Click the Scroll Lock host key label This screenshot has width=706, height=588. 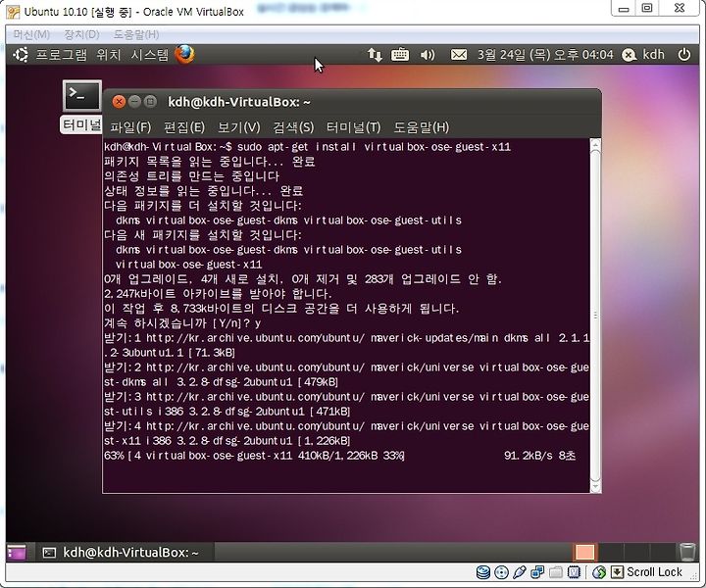[654, 572]
